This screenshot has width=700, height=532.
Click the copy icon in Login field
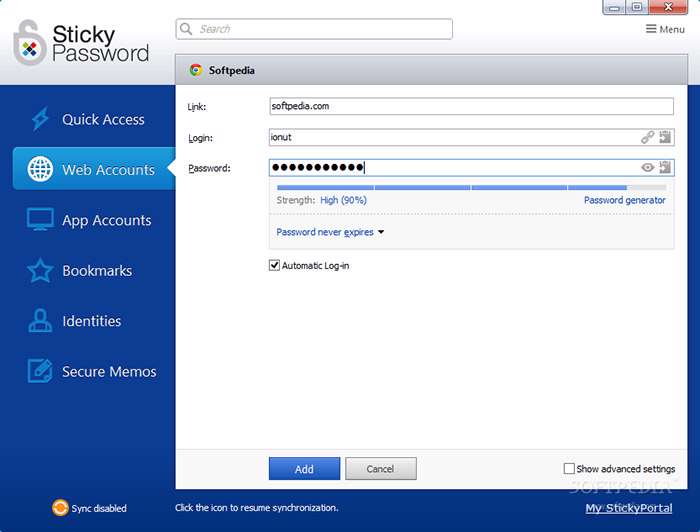tap(665, 138)
